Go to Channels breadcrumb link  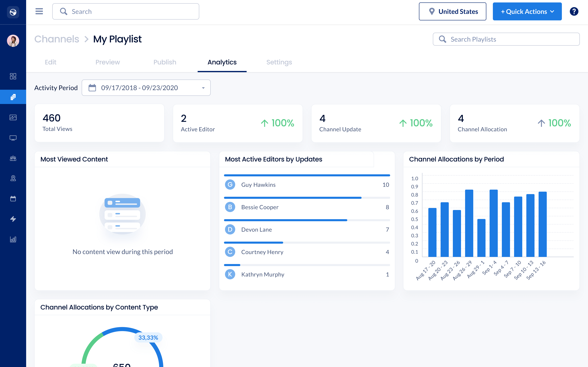tap(57, 39)
